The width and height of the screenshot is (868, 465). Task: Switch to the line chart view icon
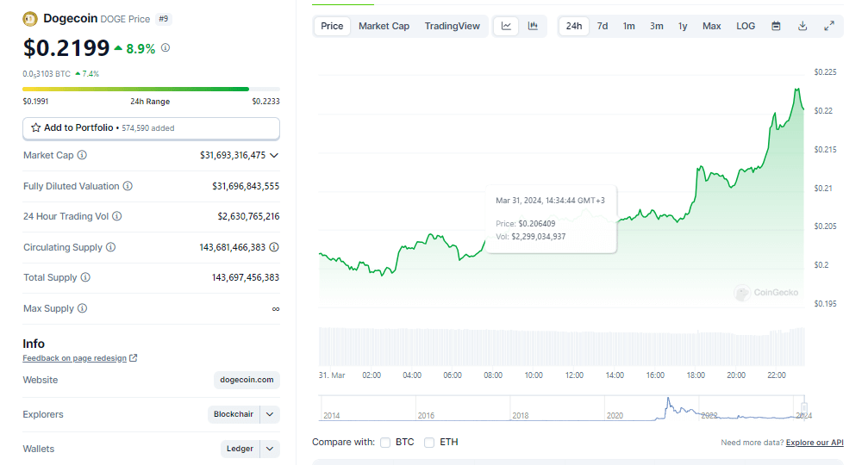pyautogui.click(x=506, y=26)
